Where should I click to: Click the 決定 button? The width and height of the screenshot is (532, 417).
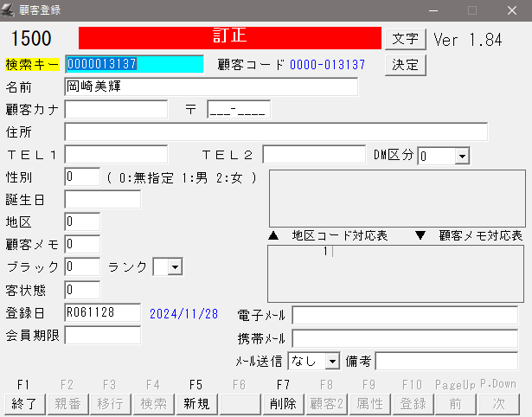[405, 64]
